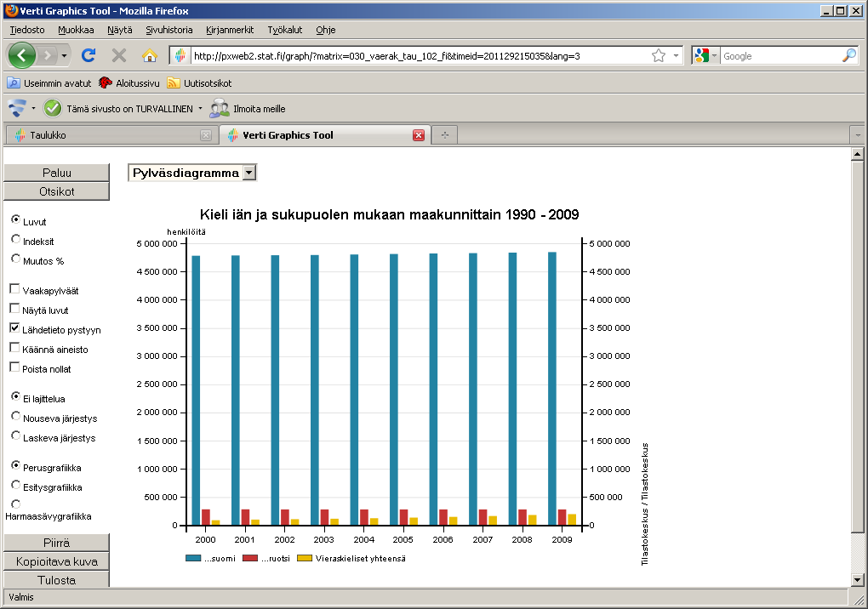The width and height of the screenshot is (868, 609).
Task: Enable the Näytä luvut checkbox
Action: [15, 308]
